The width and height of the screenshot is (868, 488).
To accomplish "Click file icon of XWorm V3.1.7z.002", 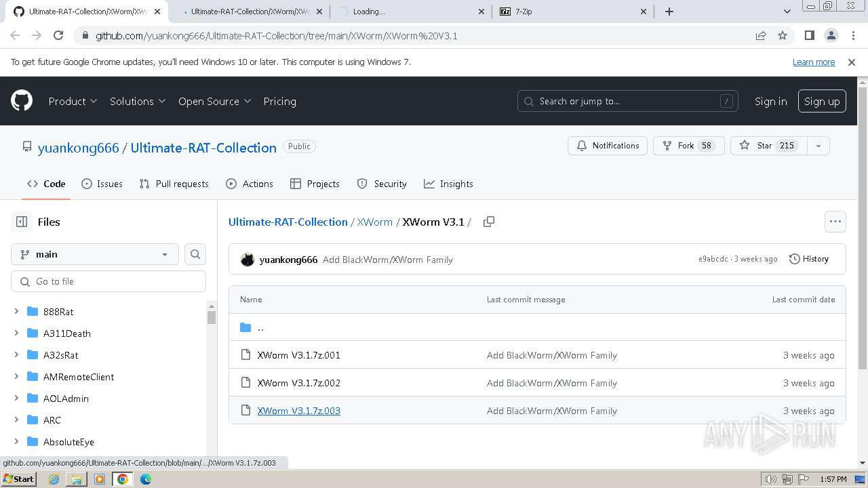I will tap(245, 383).
